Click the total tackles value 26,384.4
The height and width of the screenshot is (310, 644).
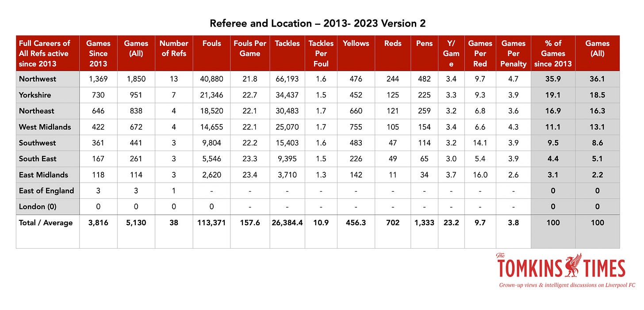click(x=287, y=223)
